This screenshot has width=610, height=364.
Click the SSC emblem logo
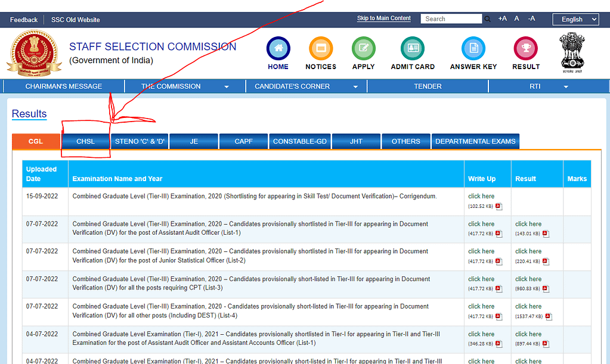[x=34, y=54]
